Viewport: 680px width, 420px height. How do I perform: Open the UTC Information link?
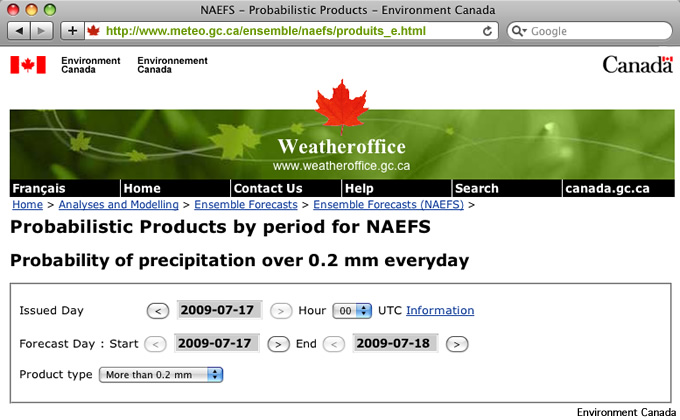click(x=440, y=310)
